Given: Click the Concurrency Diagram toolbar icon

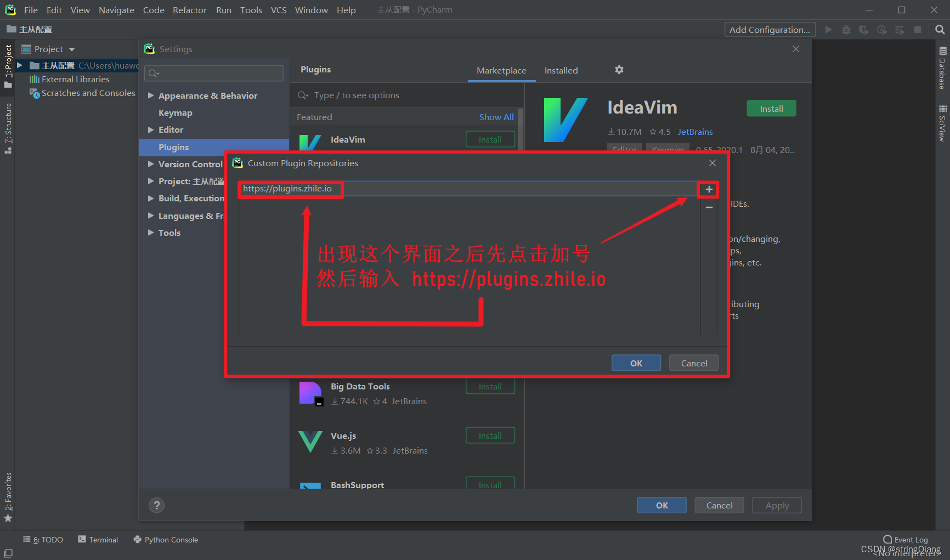Looking at the screenshot, I should coord(900,30).
